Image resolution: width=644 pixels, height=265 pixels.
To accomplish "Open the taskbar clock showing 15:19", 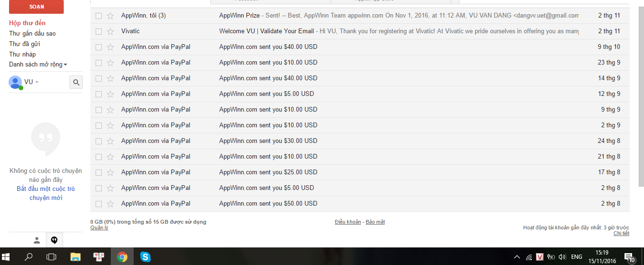I will click(x=602, y=257).
